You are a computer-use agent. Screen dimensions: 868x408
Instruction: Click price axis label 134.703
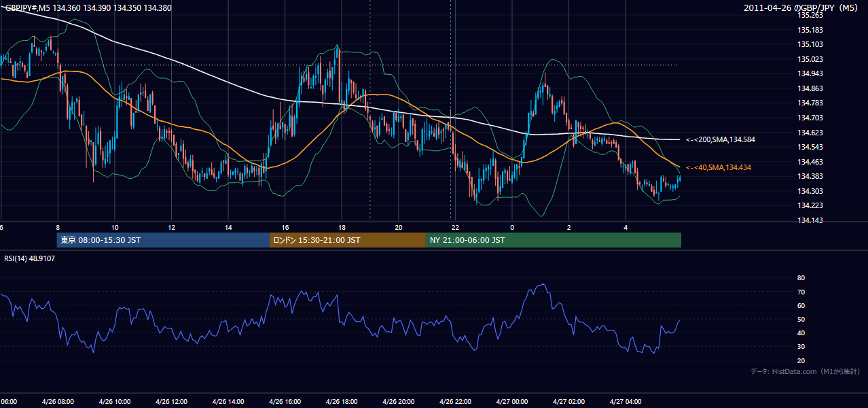810,118
